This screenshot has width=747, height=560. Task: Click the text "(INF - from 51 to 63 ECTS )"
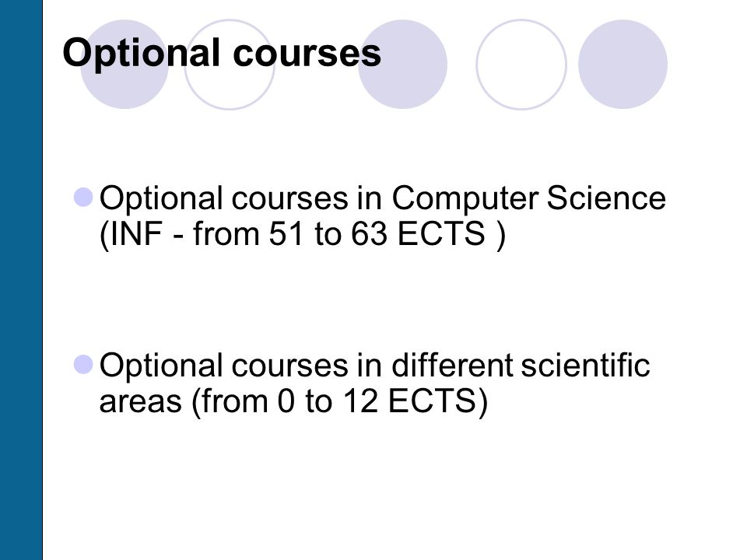tap(302, 234)
